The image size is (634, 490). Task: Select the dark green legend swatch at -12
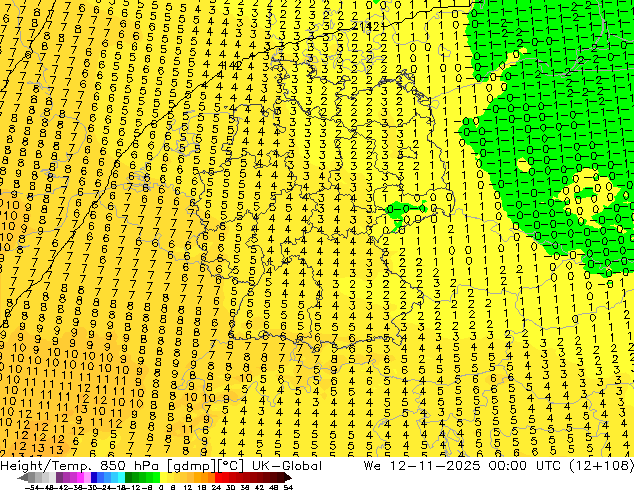point(129,477)
